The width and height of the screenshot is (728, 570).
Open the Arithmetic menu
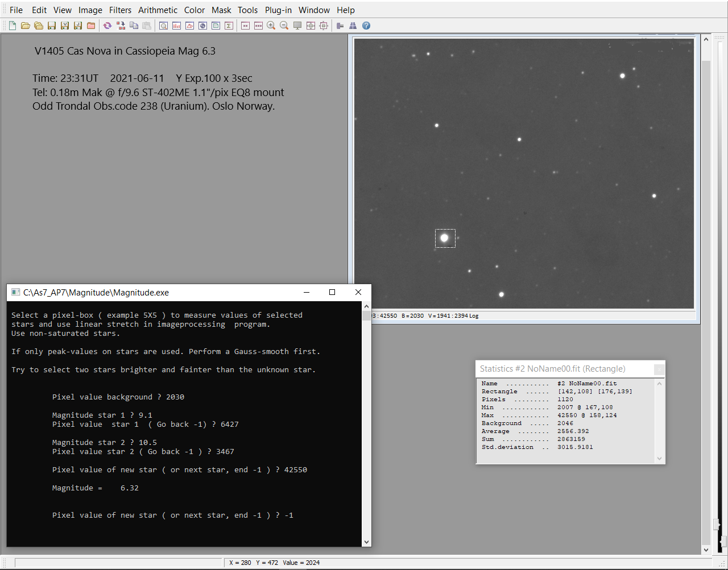(x=158, y=10)
